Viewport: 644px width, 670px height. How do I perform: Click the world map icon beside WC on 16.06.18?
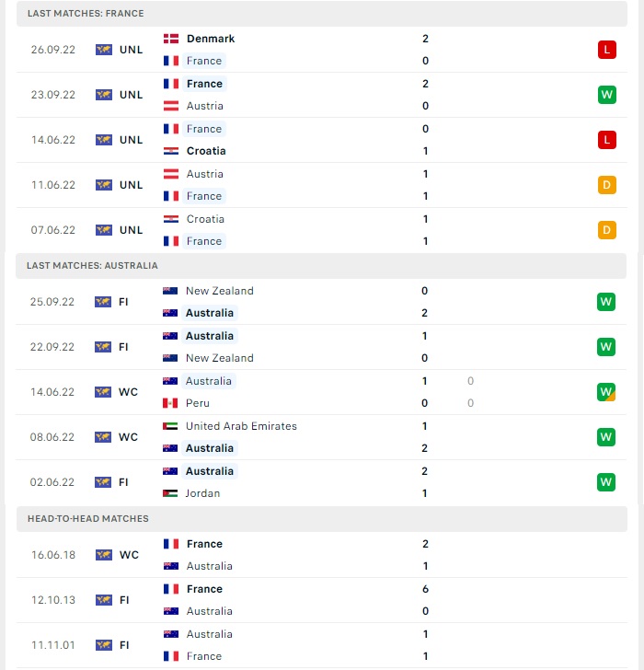(103, 555)
